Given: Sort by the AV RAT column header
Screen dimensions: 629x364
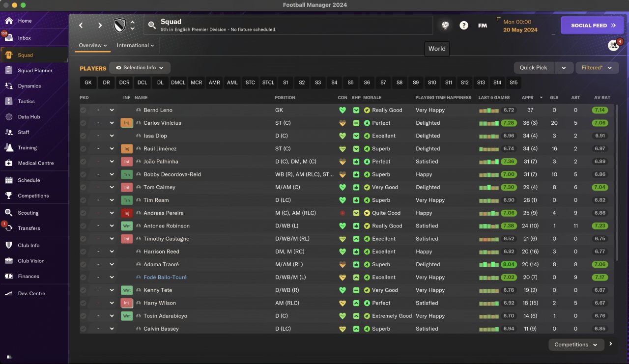Looking at the screenshot, I should pyautogui.click(x=602, y=98).
